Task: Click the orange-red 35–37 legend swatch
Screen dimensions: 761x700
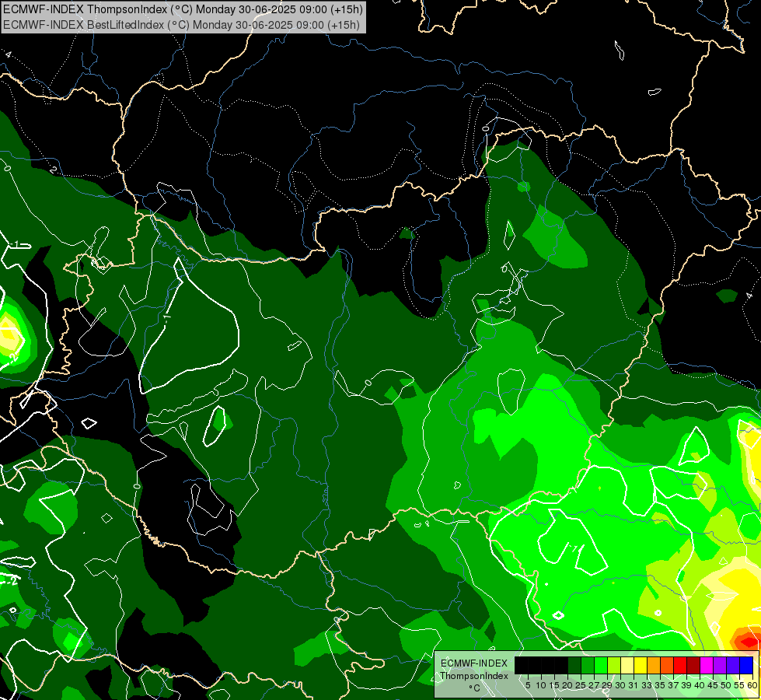Action: [667, 665]
